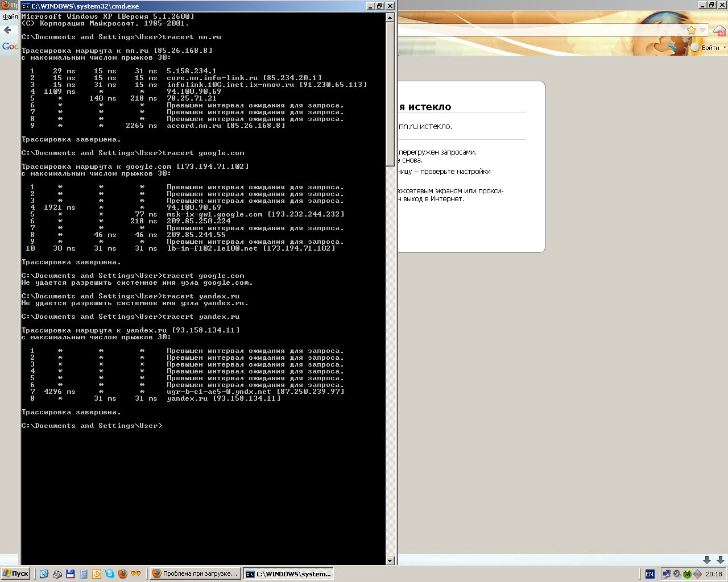Click the cmd scrollbar up arrow

click(390, 18)
